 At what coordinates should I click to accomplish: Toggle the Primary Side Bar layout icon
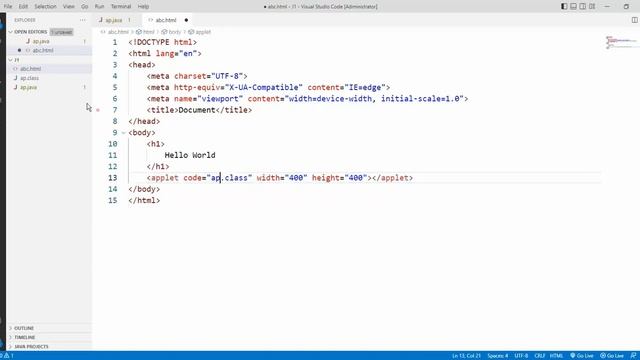click(564, 7)
